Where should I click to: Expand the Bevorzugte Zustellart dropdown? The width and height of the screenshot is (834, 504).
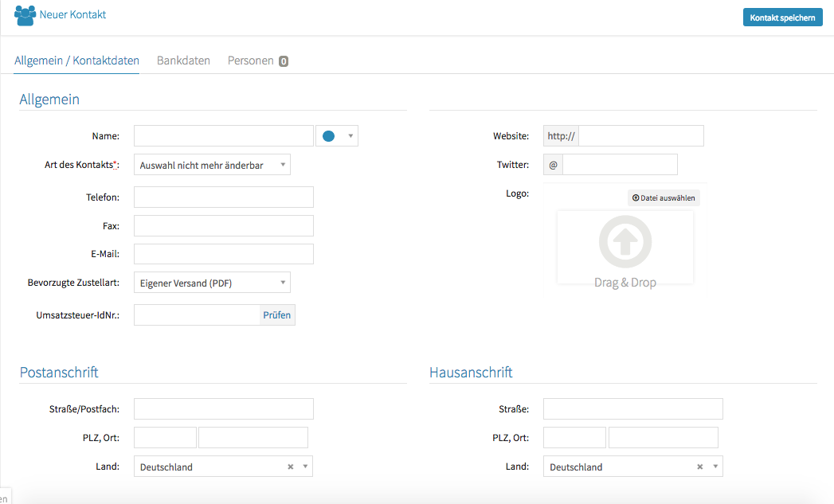(x=212, y=283)
